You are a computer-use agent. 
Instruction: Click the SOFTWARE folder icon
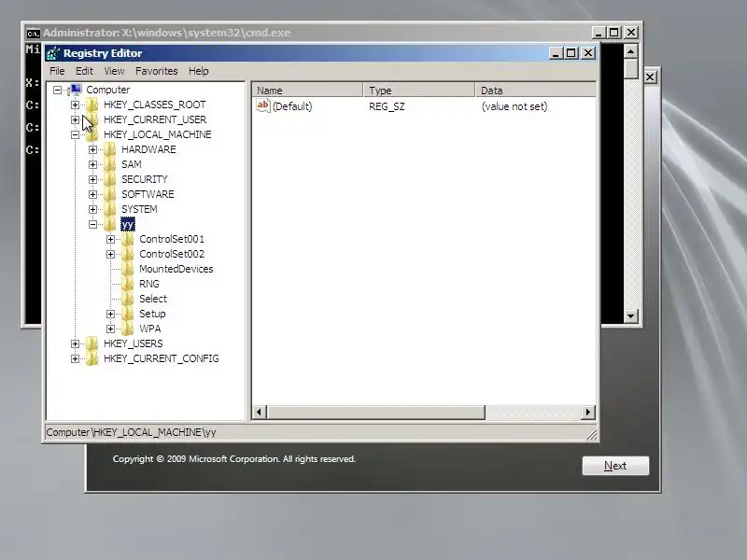click(x=109, y=194)
